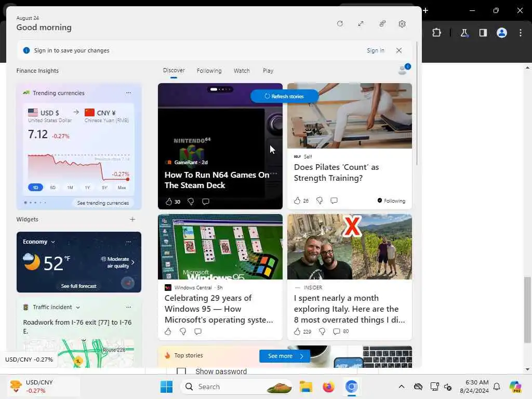Open the browser three-dot menu

tap(521, 33)
